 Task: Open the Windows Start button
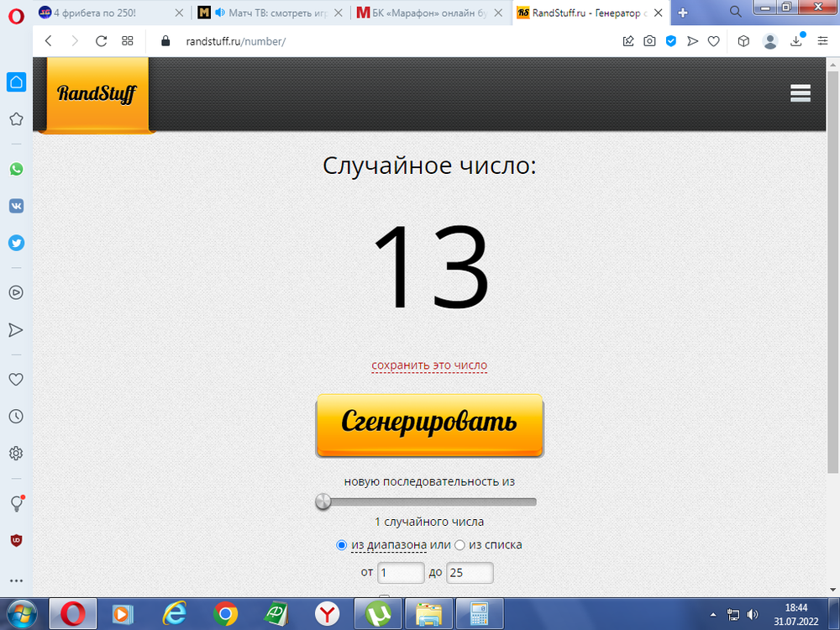click(22, 614)
